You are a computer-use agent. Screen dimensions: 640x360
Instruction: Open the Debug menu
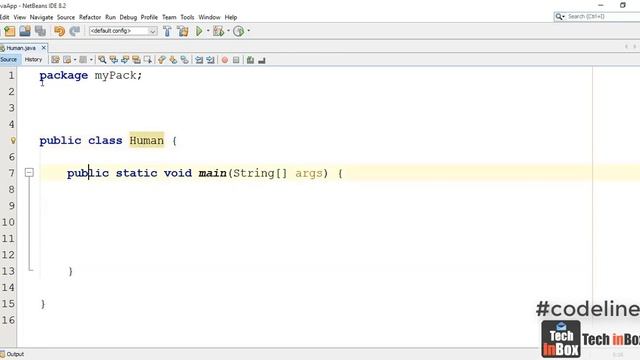pyautogui.click(x=128, y=17)
